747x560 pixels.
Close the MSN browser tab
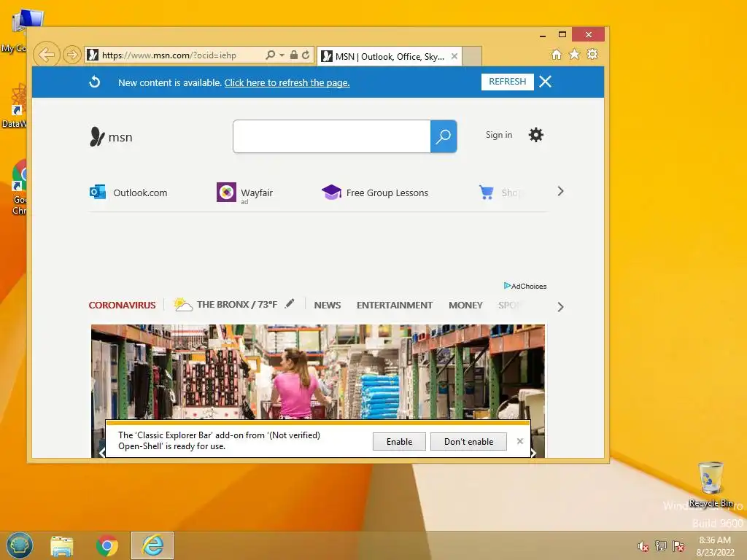pyautogui.click(x=454, y=56)
